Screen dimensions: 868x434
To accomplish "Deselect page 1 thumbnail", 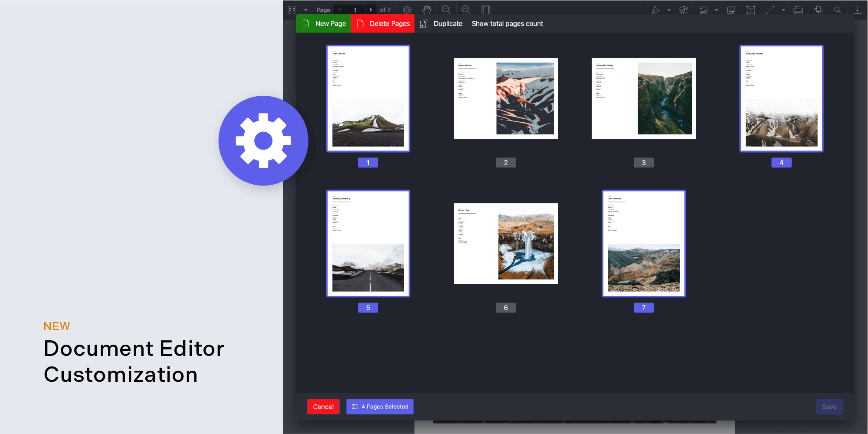I will point(368,98).
